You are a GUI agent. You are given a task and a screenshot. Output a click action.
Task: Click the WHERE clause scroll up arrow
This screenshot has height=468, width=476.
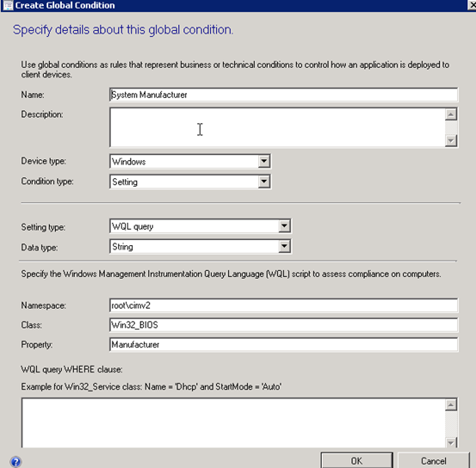pyautogui.click(x=451, y=404)
